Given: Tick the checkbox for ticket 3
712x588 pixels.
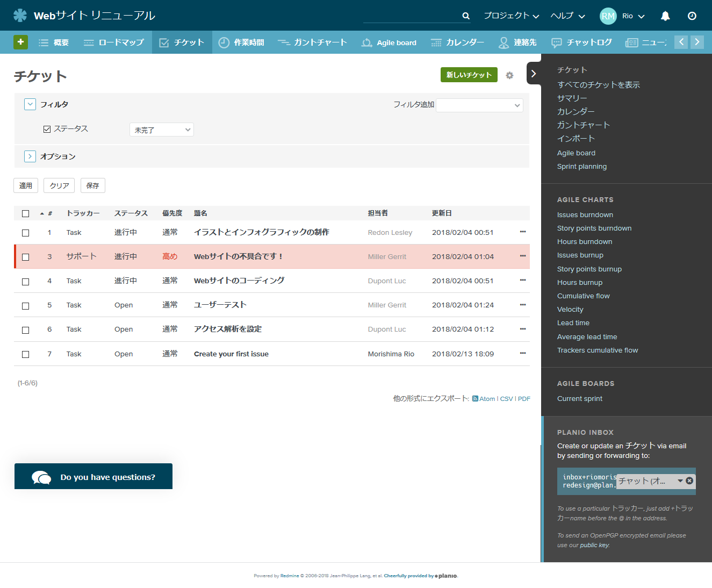Looking at the screenshot, I should coord(25,257).
